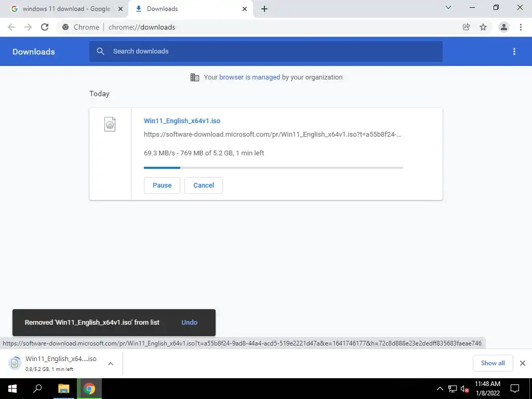Close the Downloads tab

click(245, 9)
